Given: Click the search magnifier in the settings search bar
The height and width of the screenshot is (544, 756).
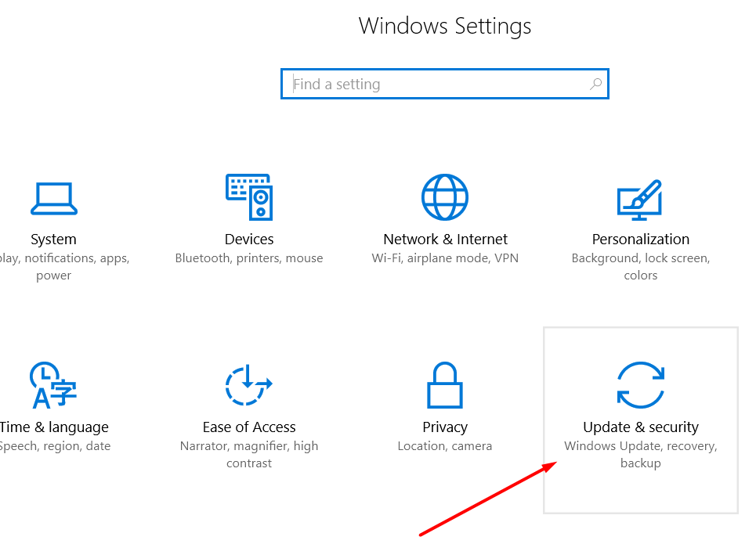Looking at the screenshot, I should (596, 84).
